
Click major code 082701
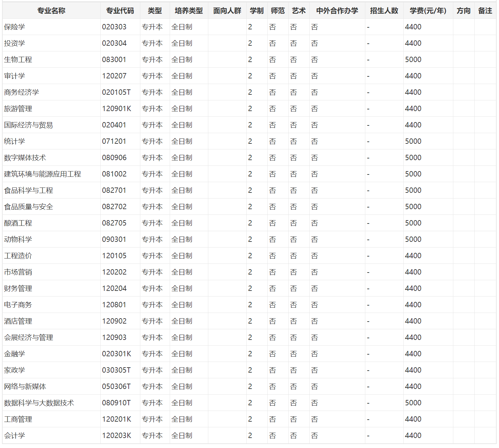point(114,190)
